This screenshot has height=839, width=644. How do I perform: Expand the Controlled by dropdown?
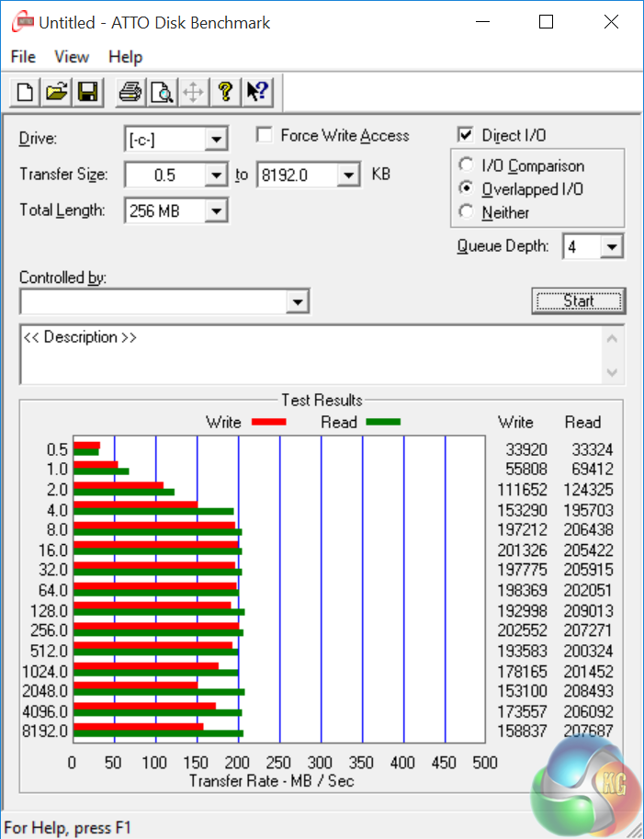[298, 302]
